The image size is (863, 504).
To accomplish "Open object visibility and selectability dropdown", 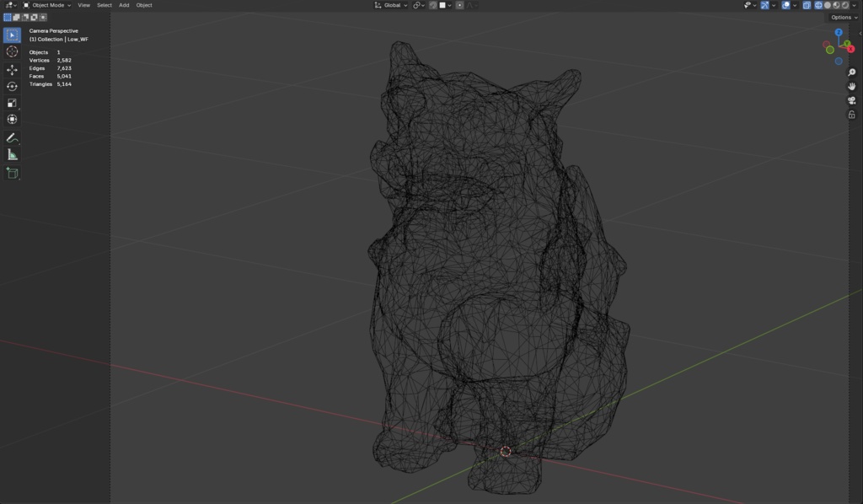I will (749, 5).
